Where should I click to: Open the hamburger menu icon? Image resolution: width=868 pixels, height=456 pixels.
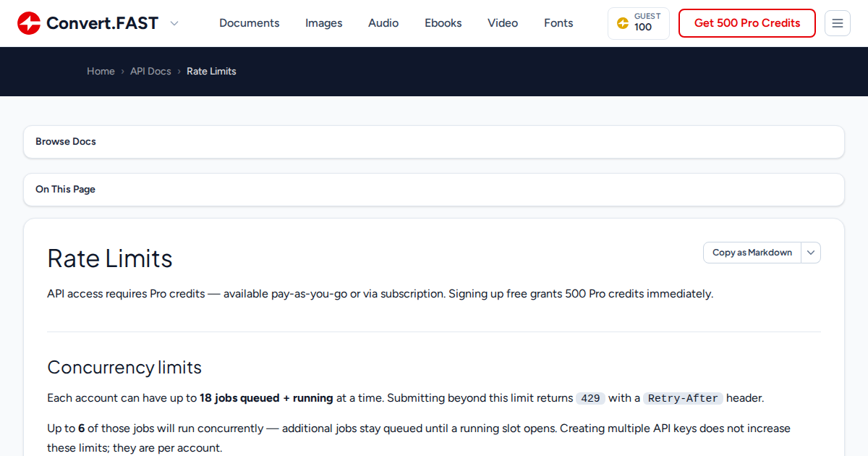838,23
